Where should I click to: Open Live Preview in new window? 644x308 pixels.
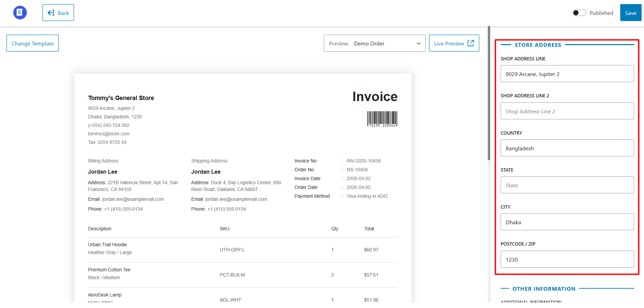454,43
